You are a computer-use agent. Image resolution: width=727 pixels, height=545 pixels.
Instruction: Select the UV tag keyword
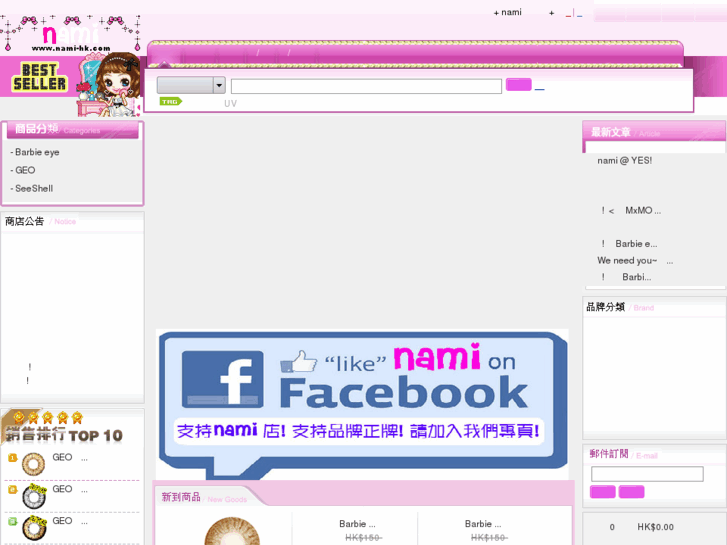[230, 103]
